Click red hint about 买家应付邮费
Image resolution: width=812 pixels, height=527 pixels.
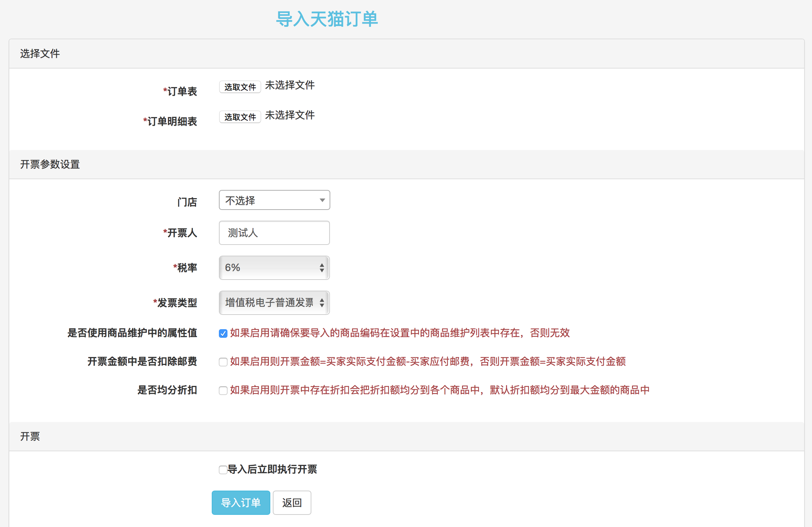coord(428,361)
